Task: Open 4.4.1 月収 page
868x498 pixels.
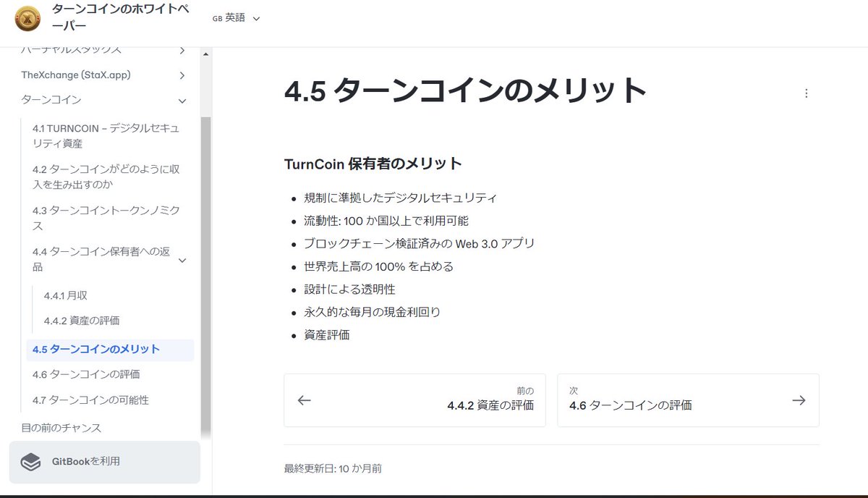Action: [x=66, y=295]
